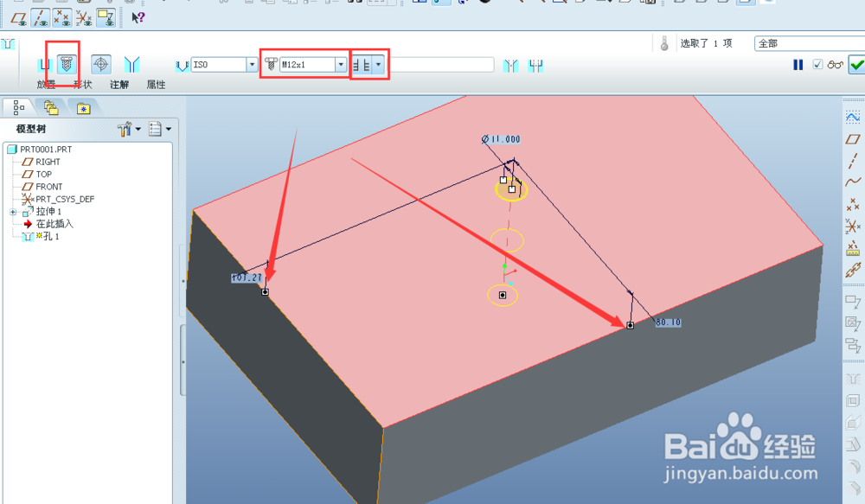Open the model tree settings menu
Screen dimensions: 865x504
pyautogui.click(x=160, y=129)
